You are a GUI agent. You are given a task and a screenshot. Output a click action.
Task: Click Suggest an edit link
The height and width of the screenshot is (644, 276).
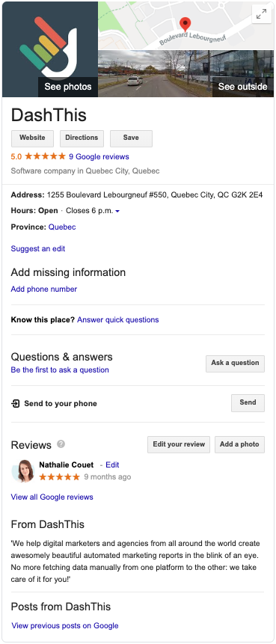point(38,248)
